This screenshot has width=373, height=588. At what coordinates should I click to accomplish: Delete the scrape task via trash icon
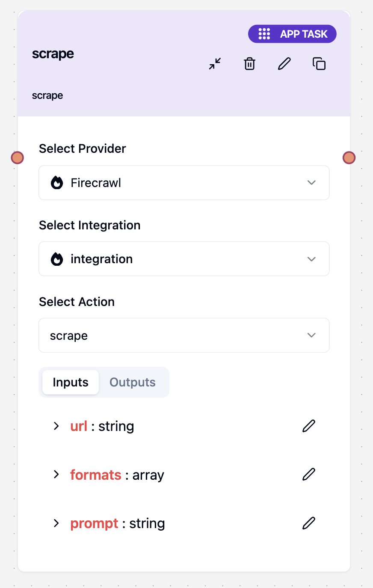point(249,63)
